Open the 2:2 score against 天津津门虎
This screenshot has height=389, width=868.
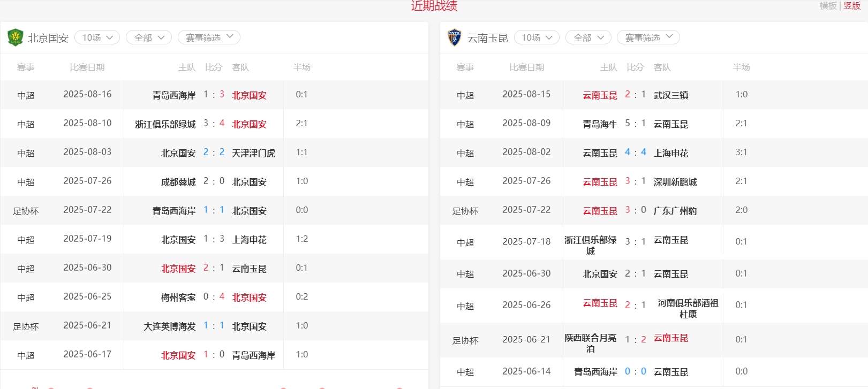pos(214,152)
